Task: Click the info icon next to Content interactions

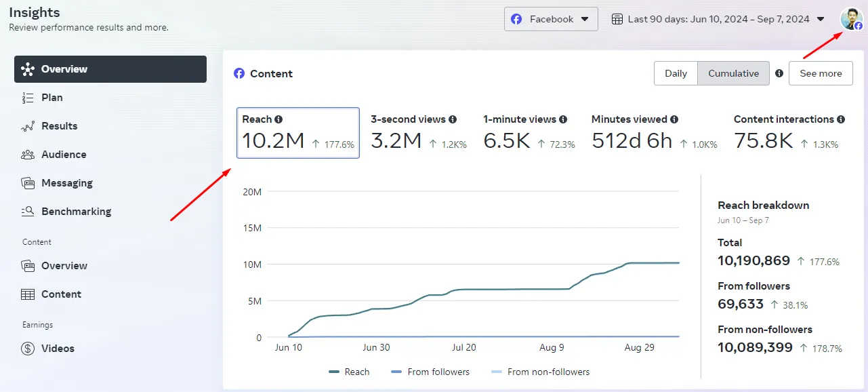Action: (841, 119)
